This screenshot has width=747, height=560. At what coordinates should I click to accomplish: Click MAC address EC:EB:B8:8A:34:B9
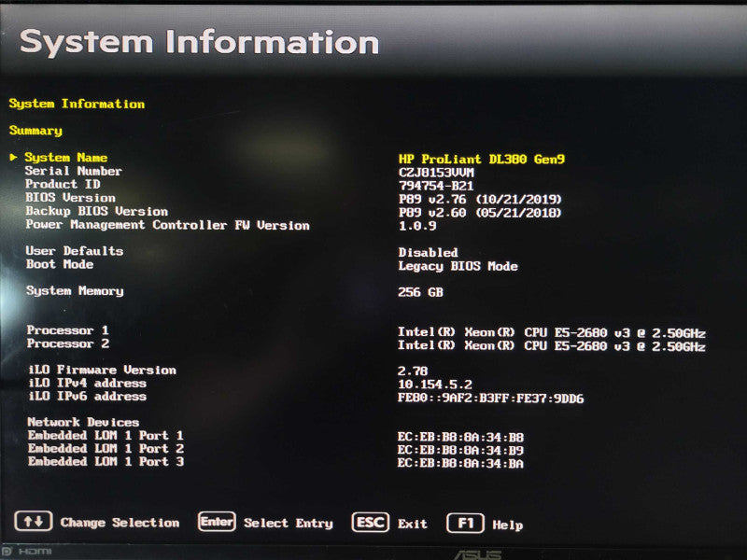tap(460, 451)
